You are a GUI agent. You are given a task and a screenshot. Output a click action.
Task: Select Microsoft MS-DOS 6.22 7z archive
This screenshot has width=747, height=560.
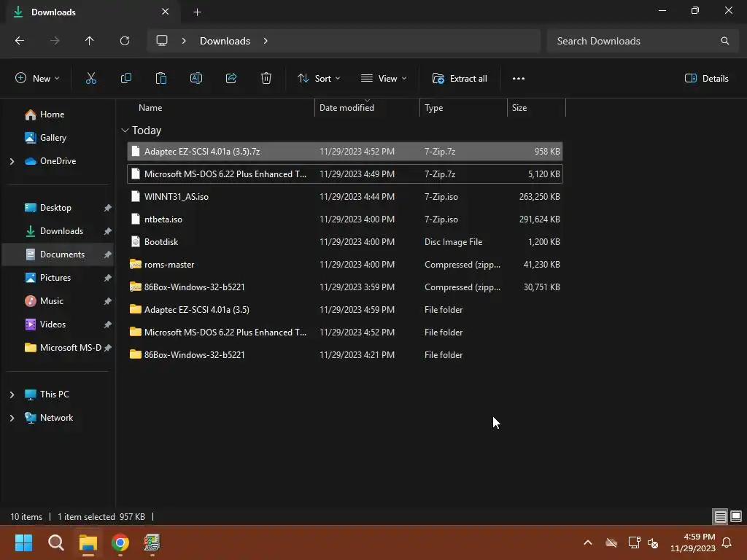coord(345,174)
